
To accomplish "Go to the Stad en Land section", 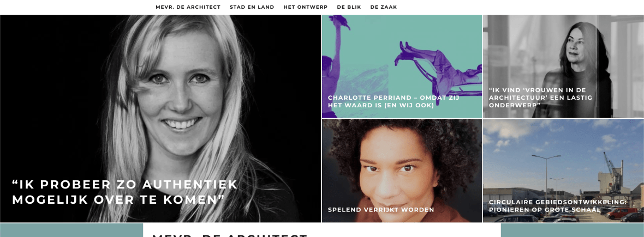I will tap(252, 7).
